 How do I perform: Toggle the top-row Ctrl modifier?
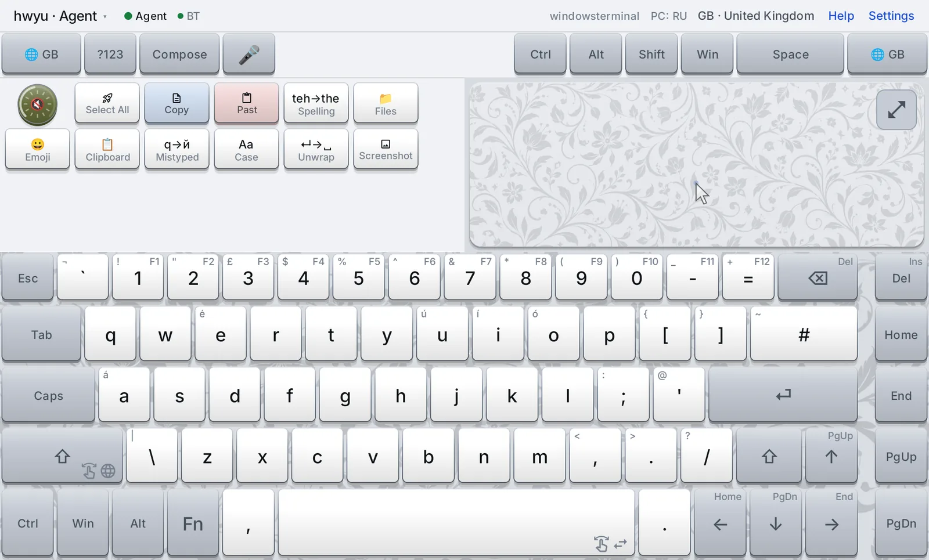pyautogui.click(x=540, y=54)
